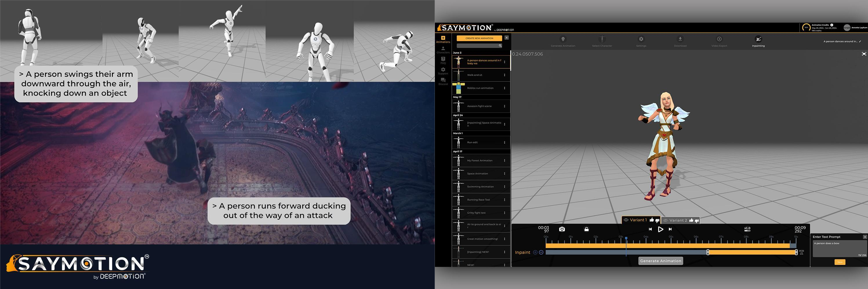This screenshot has width=868, height=289.
Task: Select the Air to ground animation entry
Action: click(x=481, y=226)
